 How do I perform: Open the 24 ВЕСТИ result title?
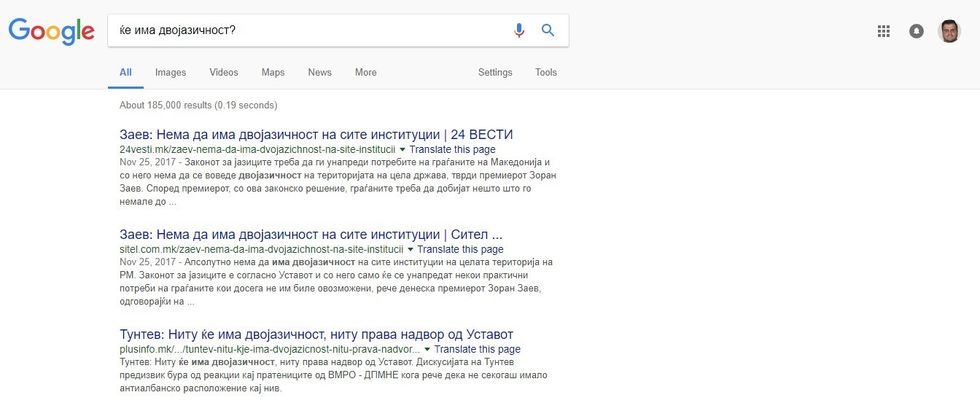click(316, 135)
